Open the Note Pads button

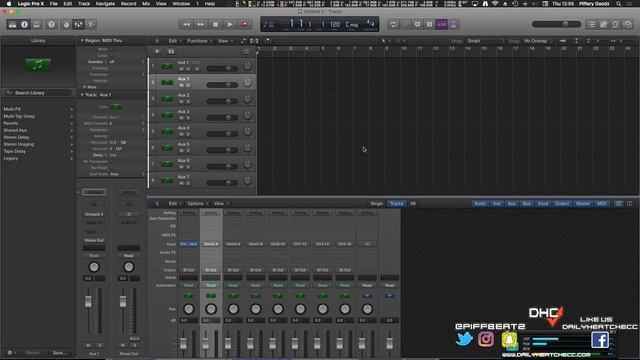pyautogui.click(x=604, y=24)
